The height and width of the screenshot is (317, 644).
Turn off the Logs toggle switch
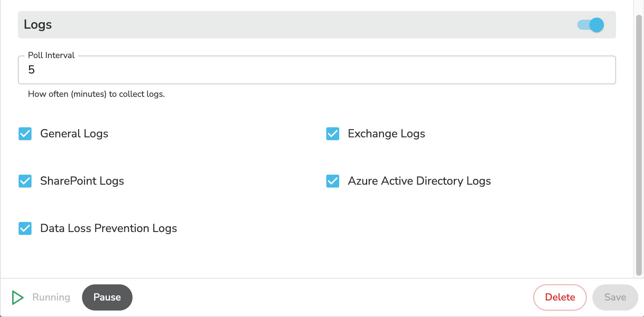click(591, 25)
